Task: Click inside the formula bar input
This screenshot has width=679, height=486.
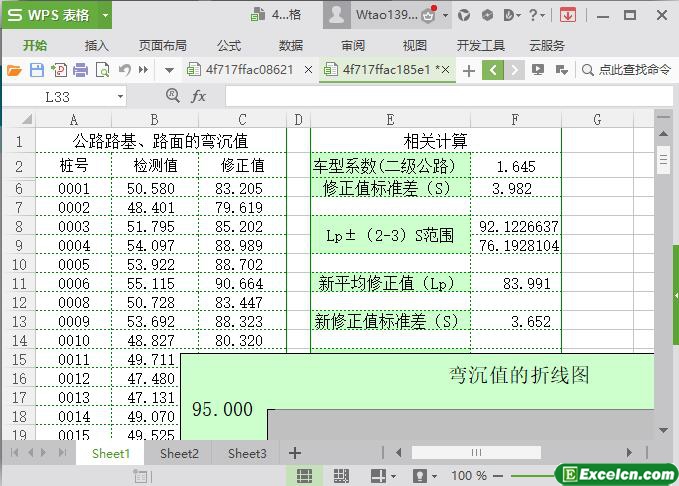Action: [449, 96]
